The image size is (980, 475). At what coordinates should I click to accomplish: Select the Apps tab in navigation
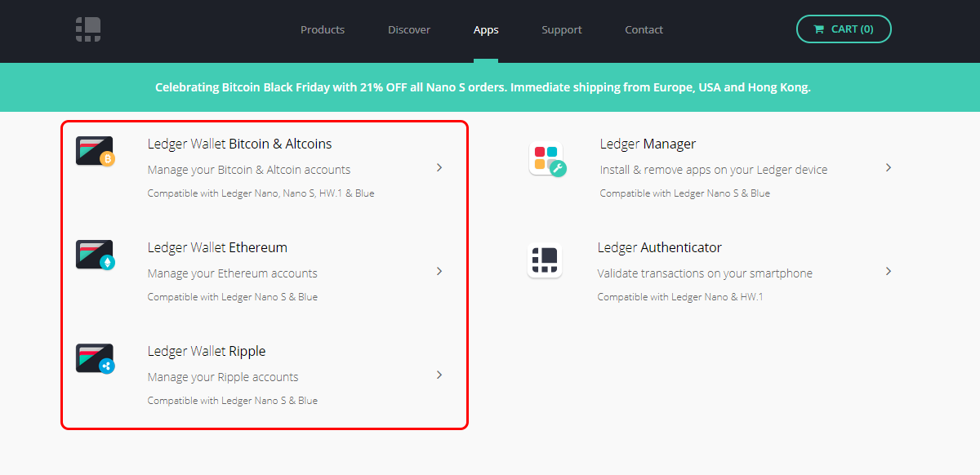click(486, 29)
